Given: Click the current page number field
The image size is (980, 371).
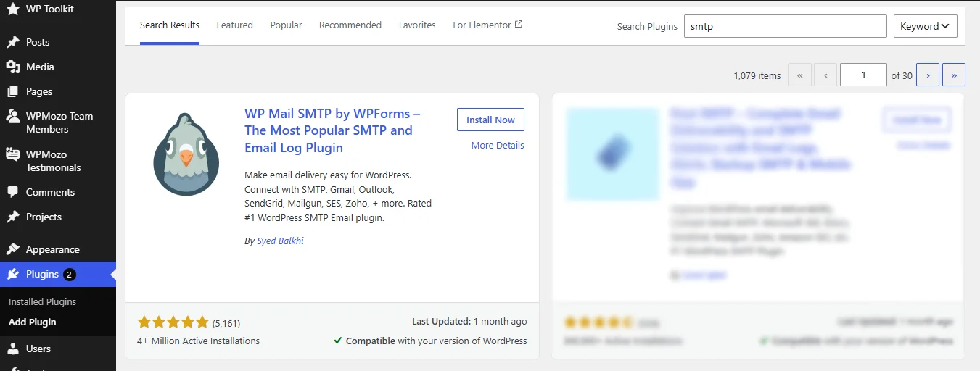Looking at the screenshot, I should pos(863,75).
